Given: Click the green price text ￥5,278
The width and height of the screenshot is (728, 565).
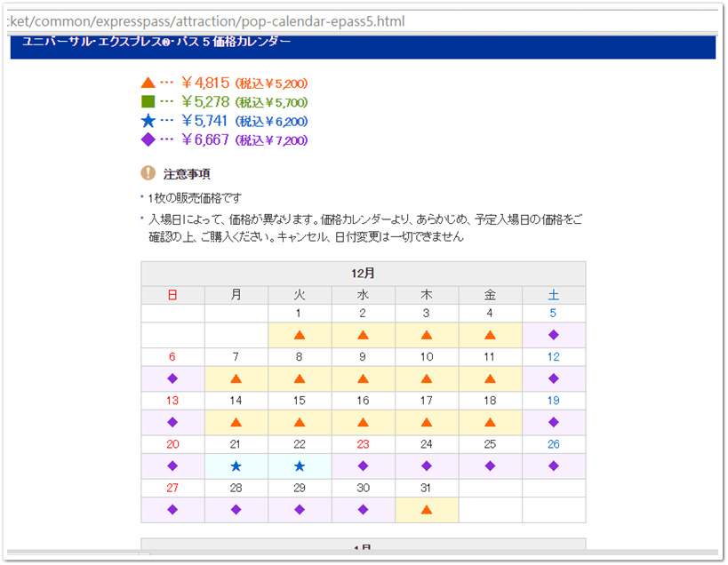Looking at the screenshot, I should pos(205,101).
